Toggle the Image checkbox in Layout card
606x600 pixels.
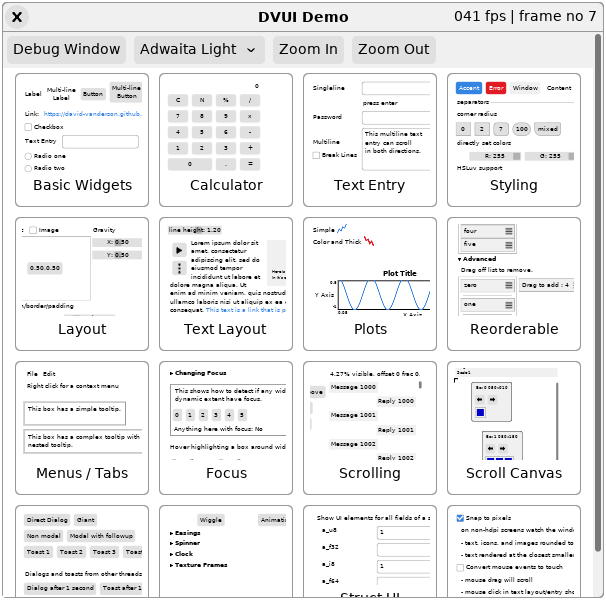pyautogui.click(x=33, y=230)
